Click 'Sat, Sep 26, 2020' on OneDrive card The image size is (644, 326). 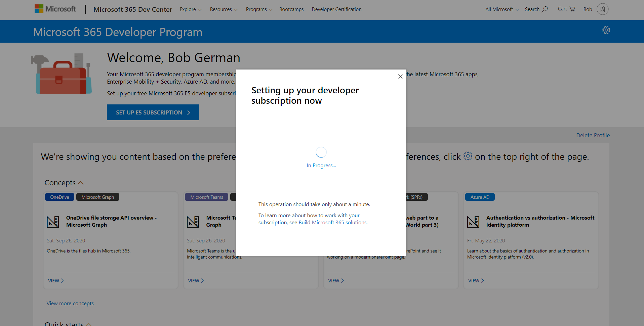(x=66, y=241)
